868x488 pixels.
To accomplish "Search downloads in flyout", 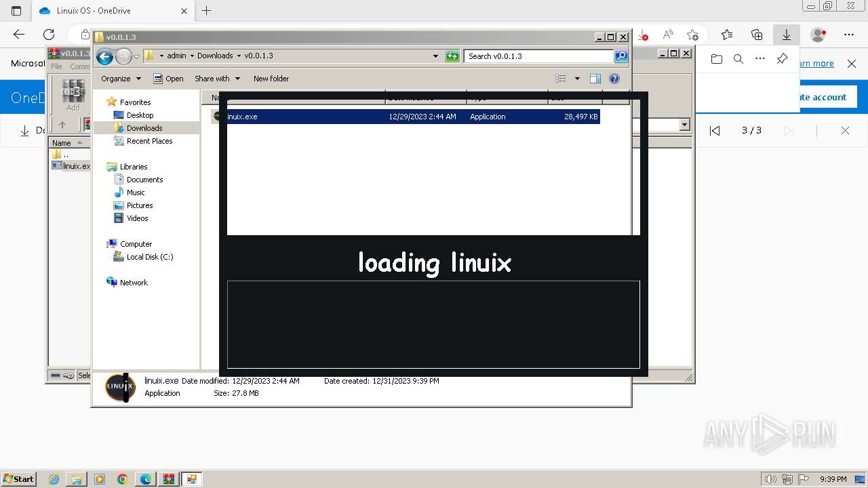I will click(738, 59).
